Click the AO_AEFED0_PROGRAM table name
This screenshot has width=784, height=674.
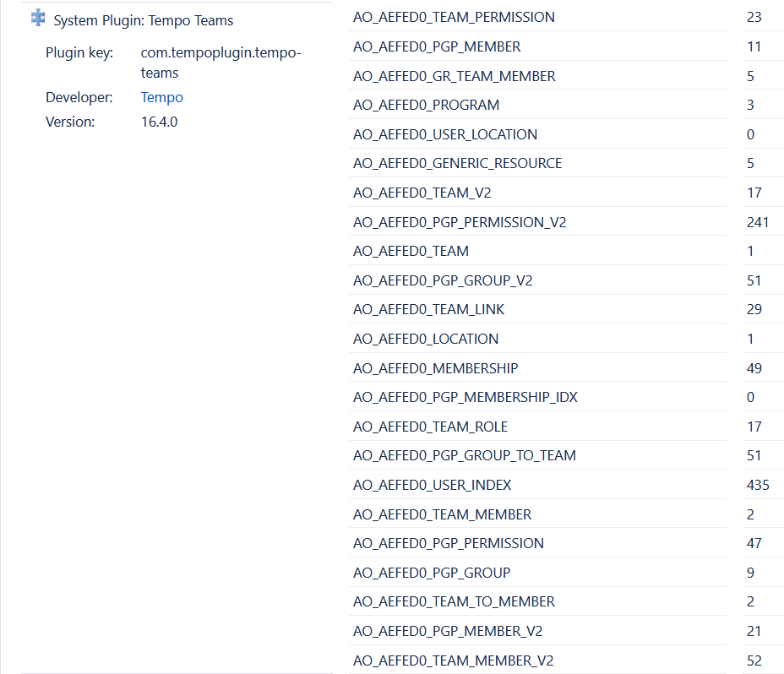click(426, 105)
